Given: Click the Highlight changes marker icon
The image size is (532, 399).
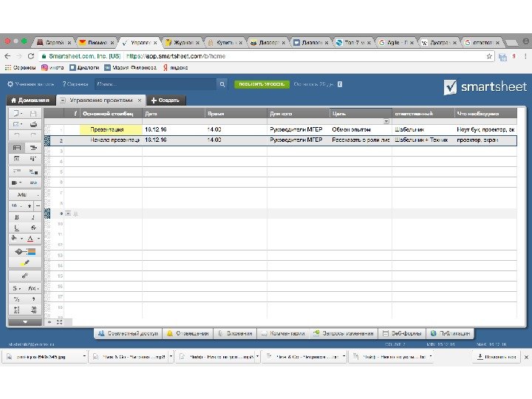Looking at the screenshot, I should click(25, 262).
